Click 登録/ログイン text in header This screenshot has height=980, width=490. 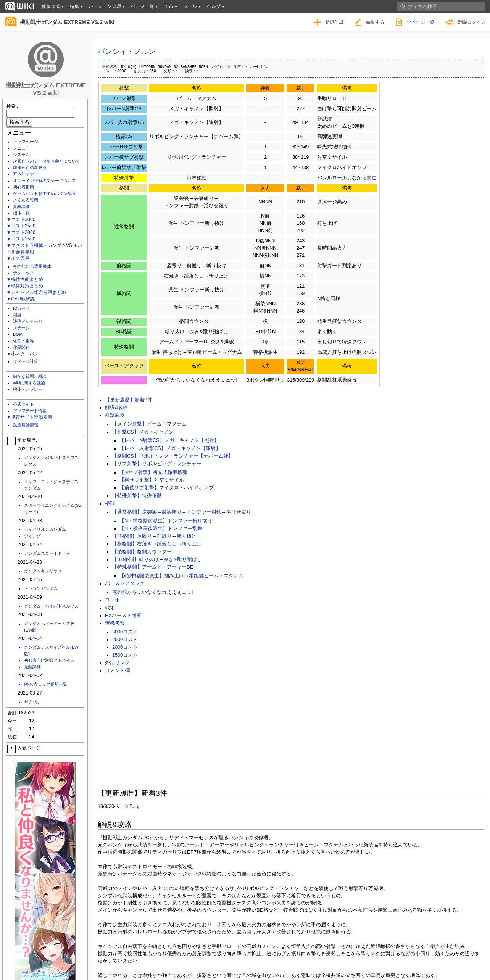[x=471, y=22]
